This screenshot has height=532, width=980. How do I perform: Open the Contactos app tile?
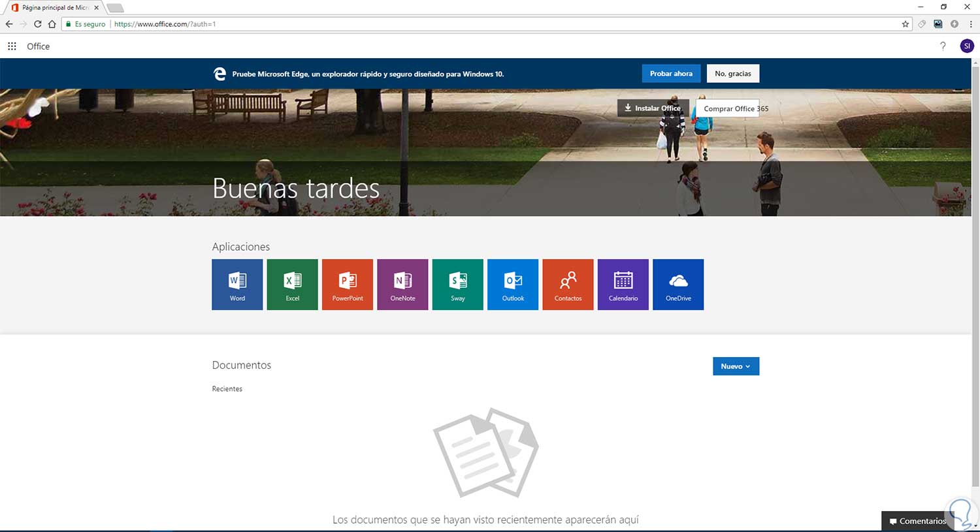click(568, 285)
